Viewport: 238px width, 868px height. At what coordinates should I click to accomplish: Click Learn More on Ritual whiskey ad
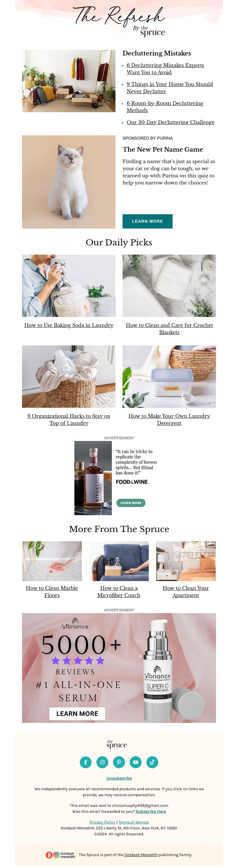pos(131,502)
